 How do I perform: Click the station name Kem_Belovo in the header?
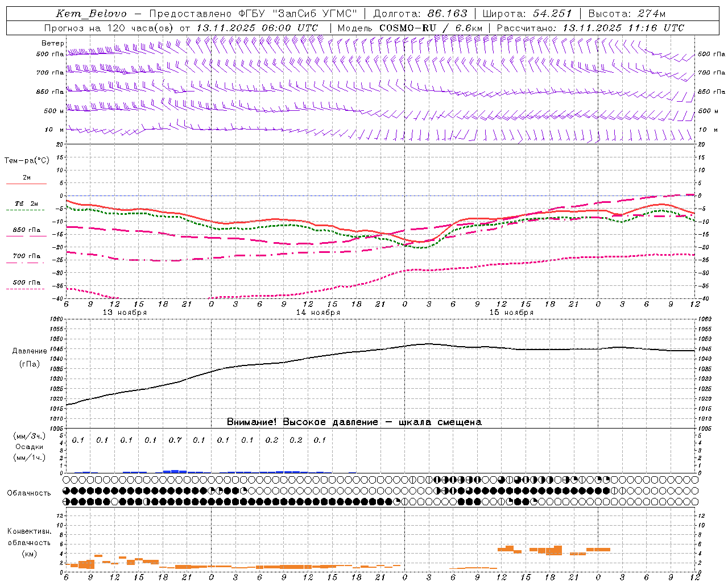point(92,14)
